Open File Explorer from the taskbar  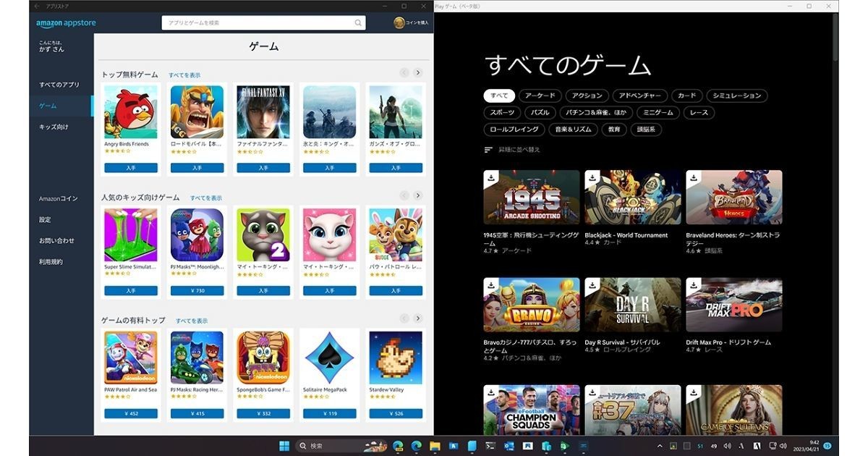[x=435, y=446]
